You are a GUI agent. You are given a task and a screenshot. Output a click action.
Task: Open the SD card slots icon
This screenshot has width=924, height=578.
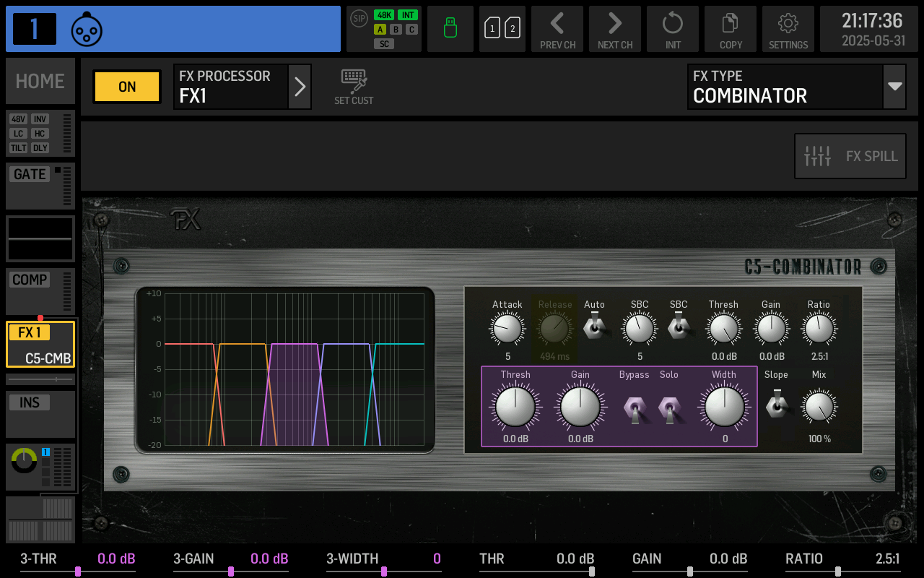pos(502,29)
